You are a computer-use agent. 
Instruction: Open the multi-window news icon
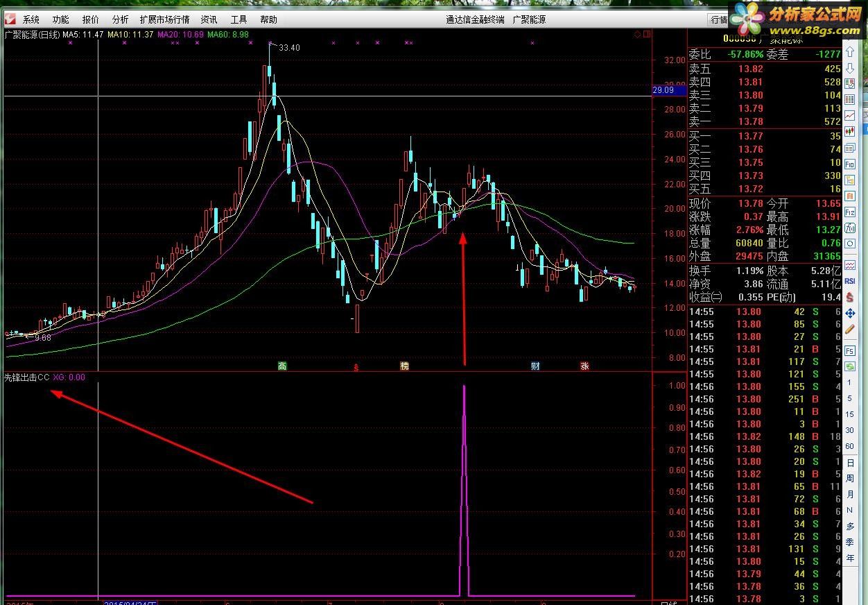pos(850,148)
